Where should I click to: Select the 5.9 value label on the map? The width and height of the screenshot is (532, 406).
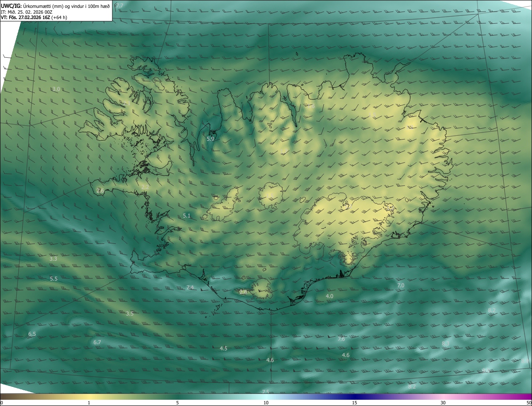click(x=210, y=139)
